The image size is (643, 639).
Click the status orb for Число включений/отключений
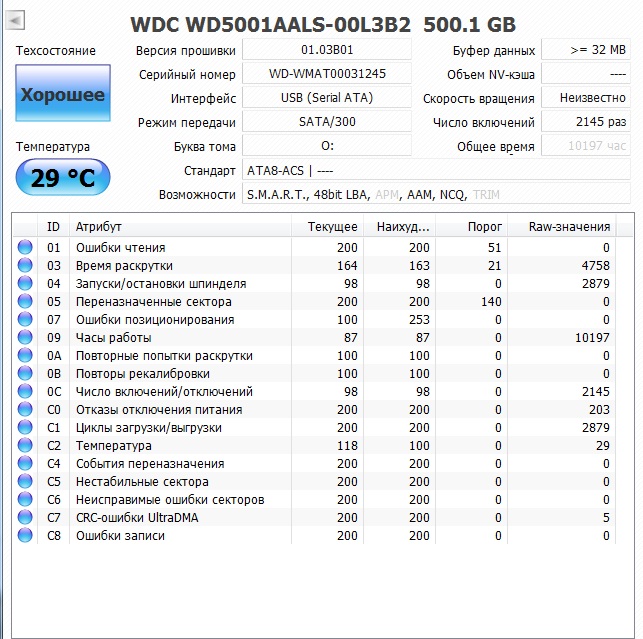(25, 392)
